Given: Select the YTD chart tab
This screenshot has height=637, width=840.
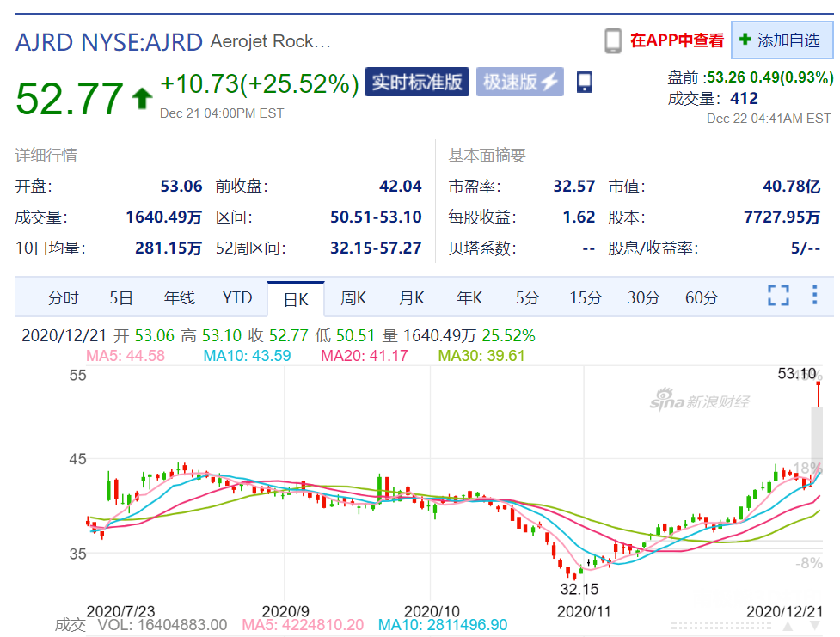Looking at the screenshot, I should [x=237, y=297].
